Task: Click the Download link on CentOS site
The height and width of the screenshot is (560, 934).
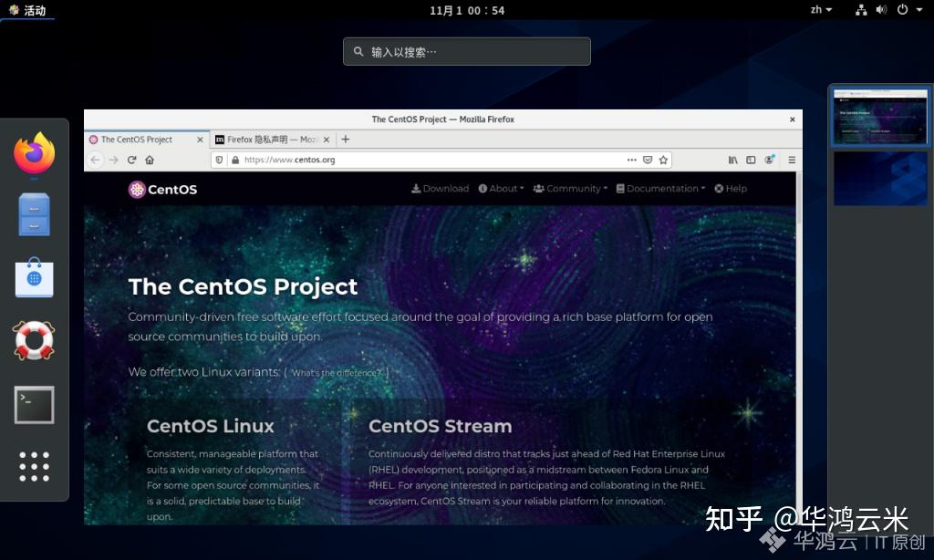Action: pos(440,189)
